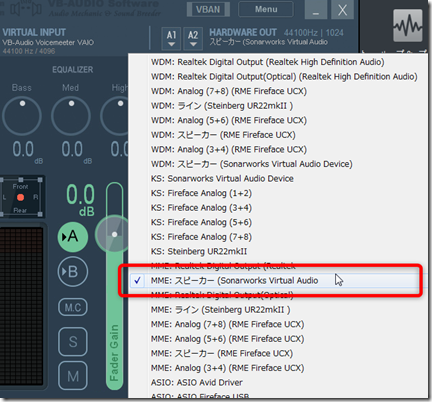Click the Med equalizer knob
Viewport: 432px width, 402px height.
71,116
